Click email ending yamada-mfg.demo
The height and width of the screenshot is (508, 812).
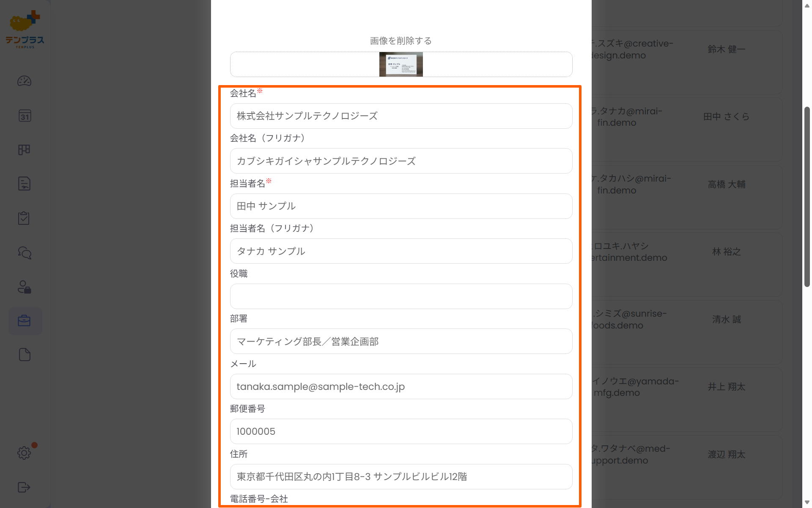click(635, 387)
